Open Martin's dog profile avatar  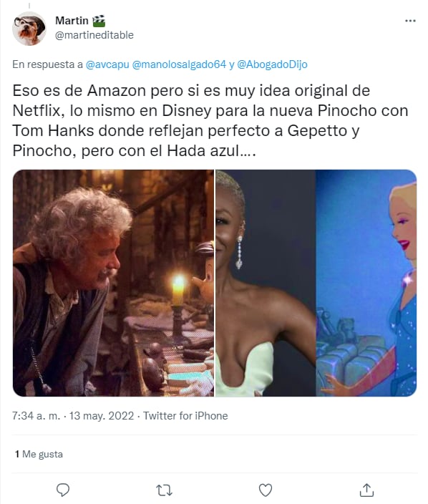click(x=29, y=29)
